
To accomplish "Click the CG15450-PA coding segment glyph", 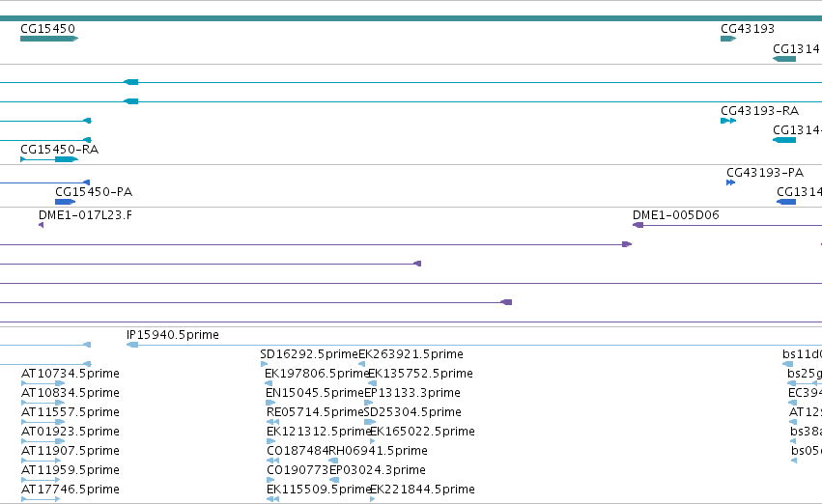I will click(x=66, y=202).
